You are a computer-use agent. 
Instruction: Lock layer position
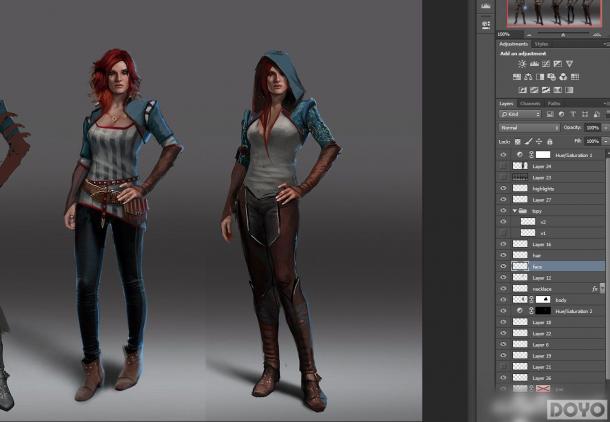click(539, 142)
